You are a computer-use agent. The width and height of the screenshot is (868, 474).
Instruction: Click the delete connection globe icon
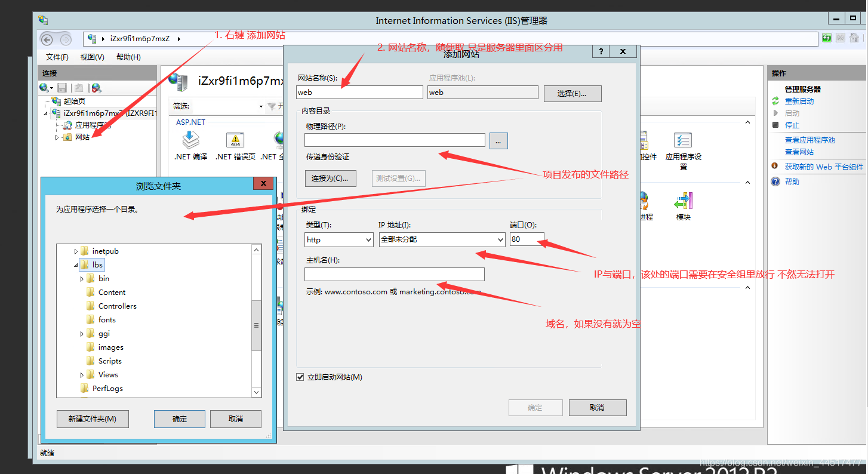[x=96, y=88]
